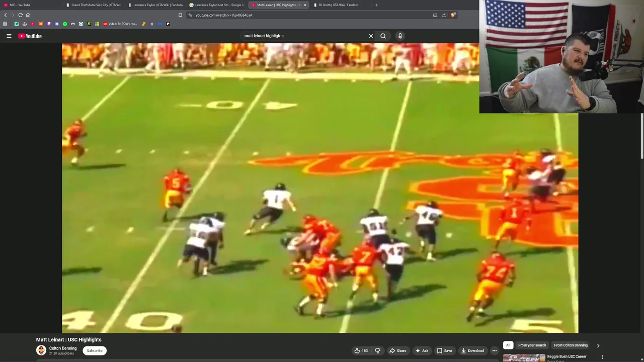The width and height of the screenshot is (644, 362).
Task: Run search with the magnifier button
Action: click(x=383, y=36)
